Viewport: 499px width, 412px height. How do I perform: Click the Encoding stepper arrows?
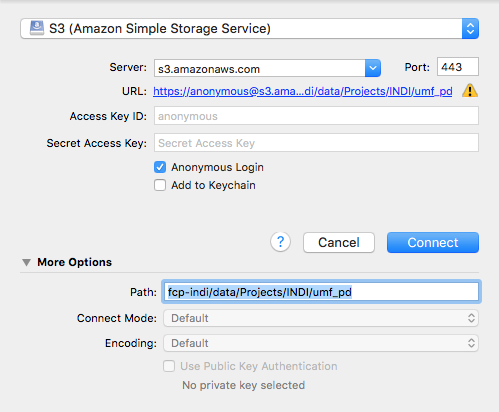[x=471, y=343]
